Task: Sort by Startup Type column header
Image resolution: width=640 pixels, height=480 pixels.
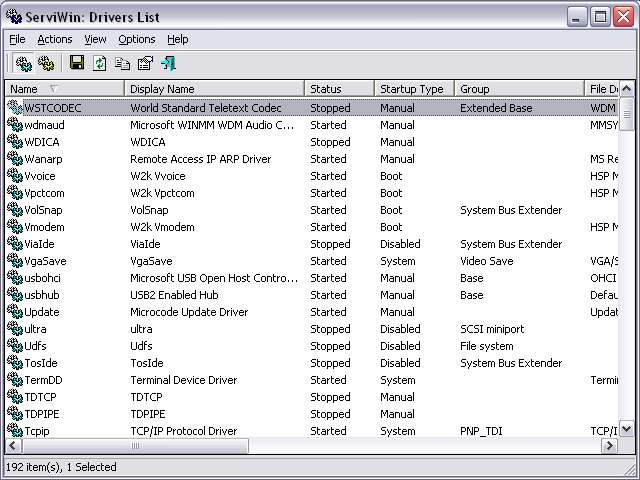Action: pyautogui.click(x=414, y=89)
